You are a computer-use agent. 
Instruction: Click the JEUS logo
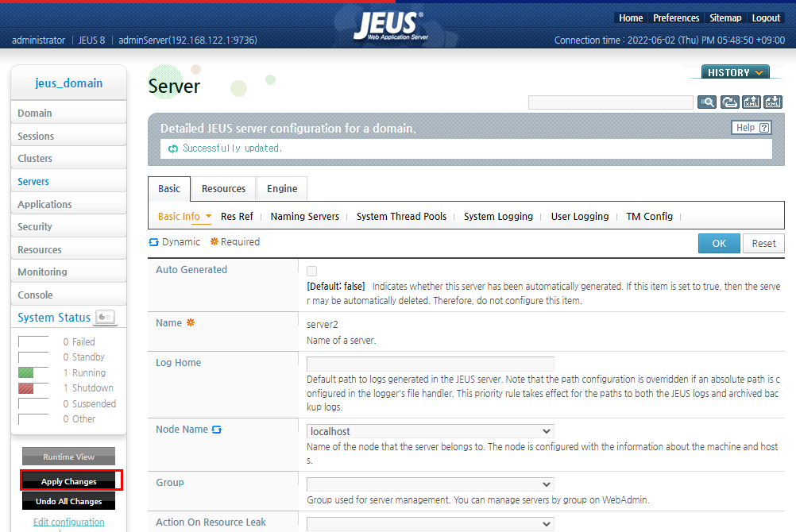click(390, 25)
